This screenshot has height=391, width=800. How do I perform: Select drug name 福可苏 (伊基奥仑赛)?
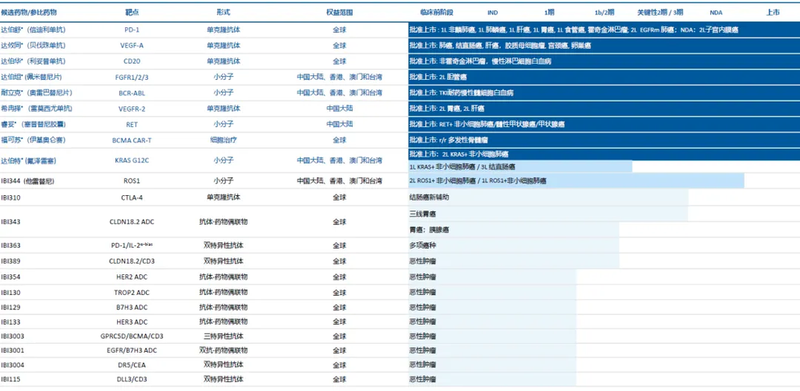[x=33, y=140]
